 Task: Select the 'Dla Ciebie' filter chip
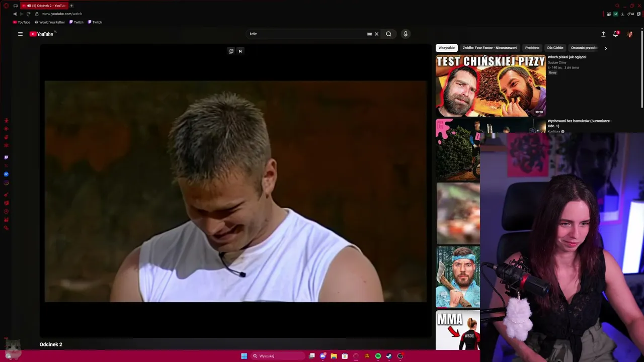[x=555, y=48]
